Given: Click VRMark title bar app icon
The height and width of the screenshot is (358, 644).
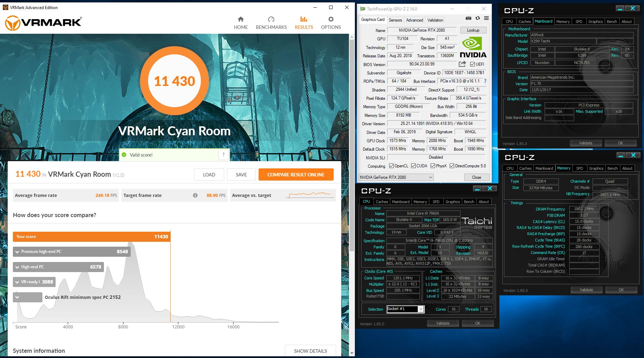Looking at the screenshot, I should [x=6, y=7].
